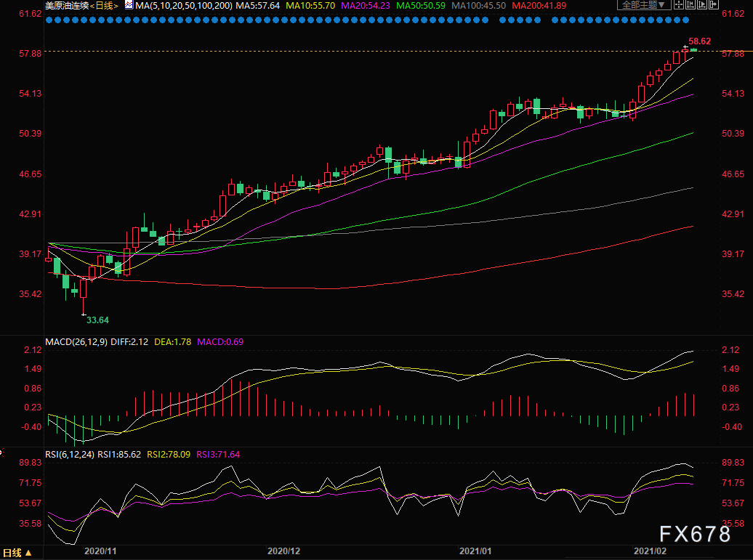Click the play-forward chart icon
The width and height of the screenshot is (753, 560).
pos(702,5)
